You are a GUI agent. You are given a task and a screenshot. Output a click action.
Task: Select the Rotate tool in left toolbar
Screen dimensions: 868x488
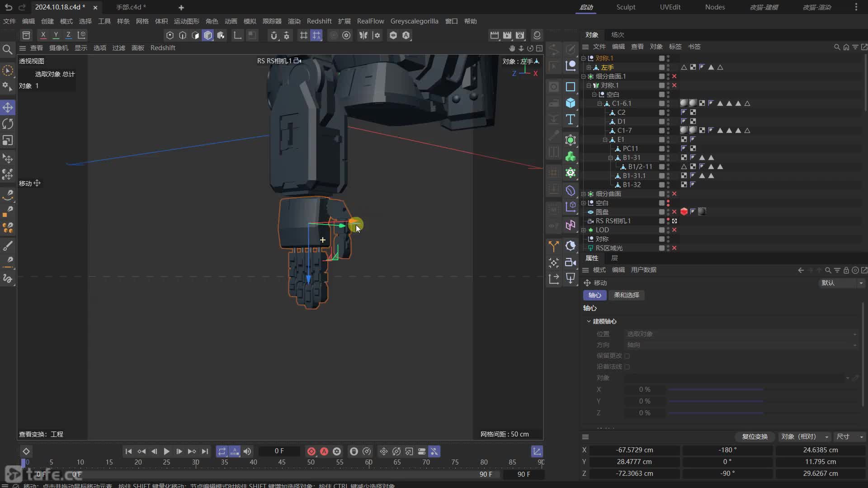tap(8, 124)
